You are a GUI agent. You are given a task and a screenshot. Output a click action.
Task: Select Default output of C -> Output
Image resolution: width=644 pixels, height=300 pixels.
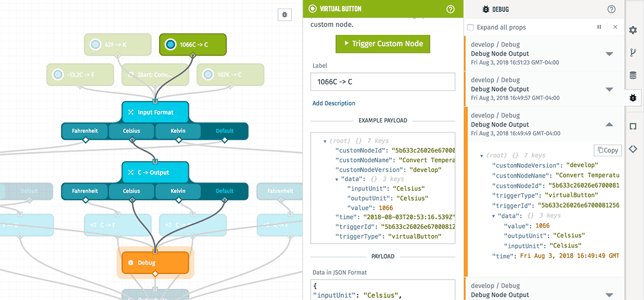point(225,191)
